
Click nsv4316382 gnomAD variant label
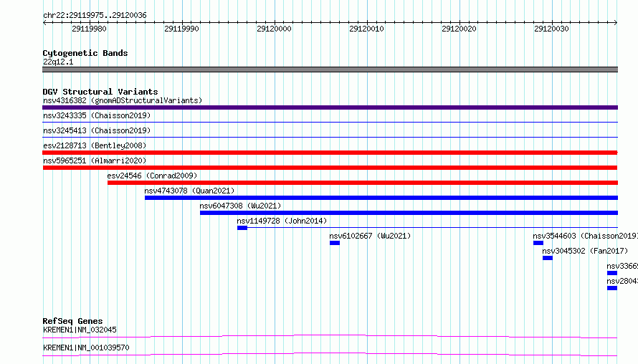pos(123,100)
